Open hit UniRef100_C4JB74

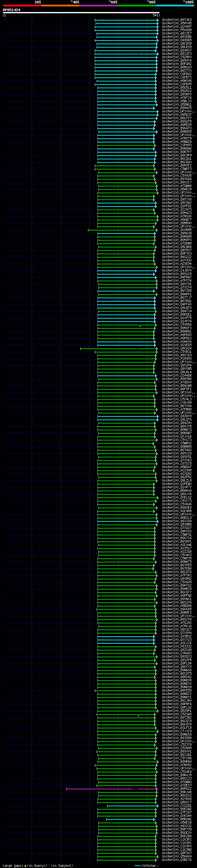(x=177, y=271)
